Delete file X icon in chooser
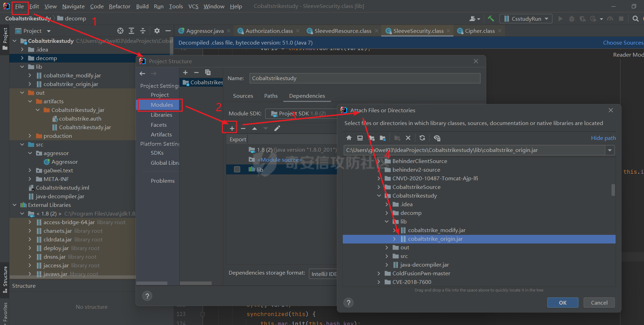 click(408, 138)
